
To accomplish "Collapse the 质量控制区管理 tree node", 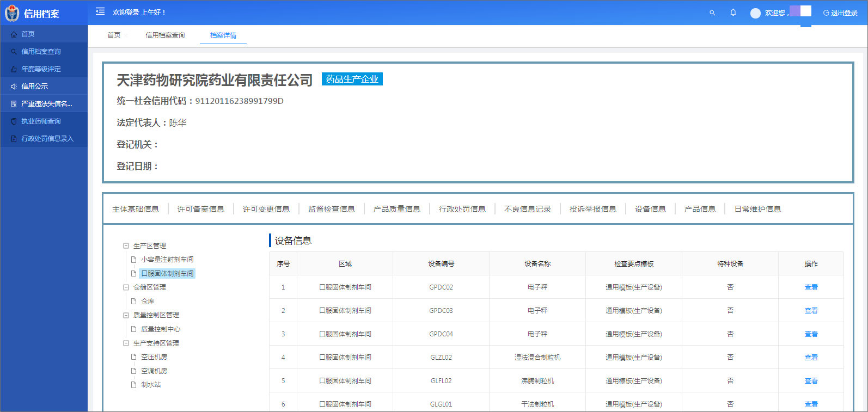I will (126, 315).
